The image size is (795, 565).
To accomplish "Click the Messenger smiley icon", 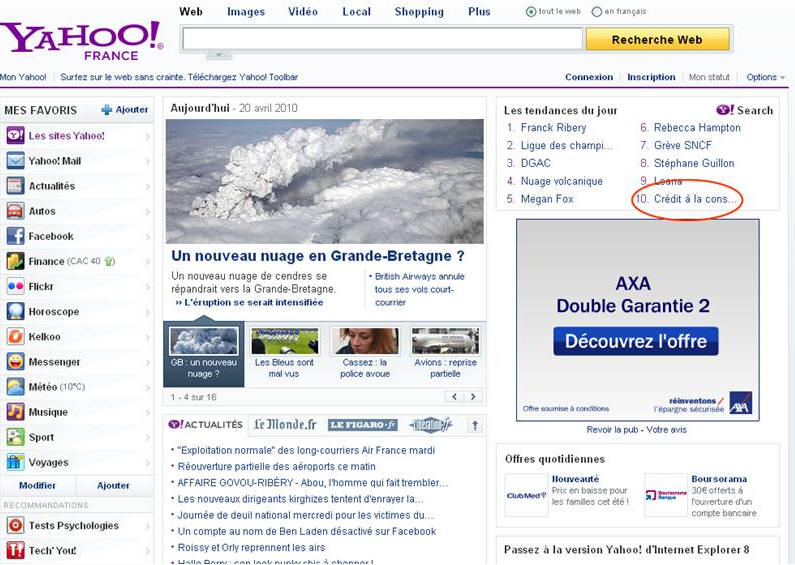I will point(15,362).
